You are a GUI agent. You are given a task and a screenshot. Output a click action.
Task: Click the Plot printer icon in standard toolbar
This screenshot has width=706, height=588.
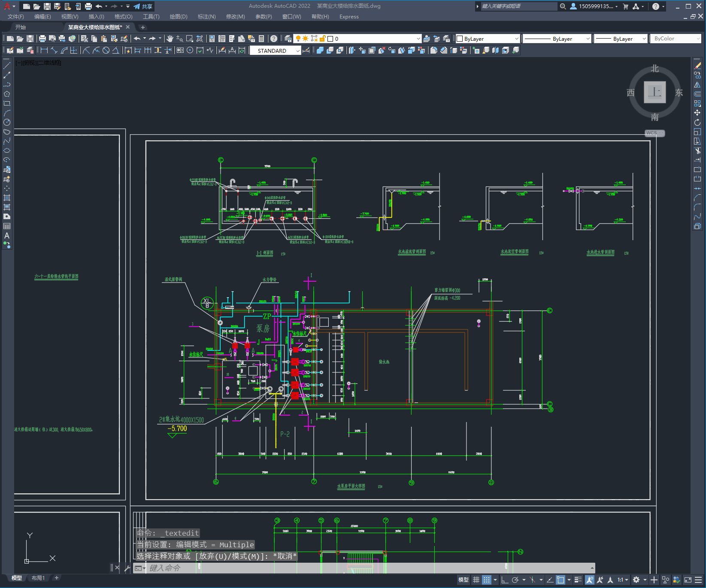42,39
